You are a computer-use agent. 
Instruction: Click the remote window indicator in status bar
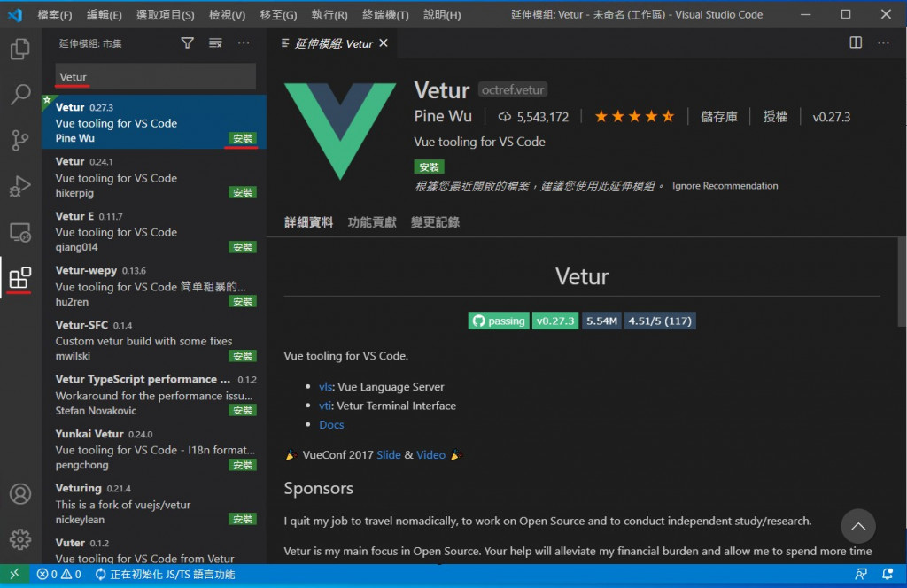tap(14, 574)
